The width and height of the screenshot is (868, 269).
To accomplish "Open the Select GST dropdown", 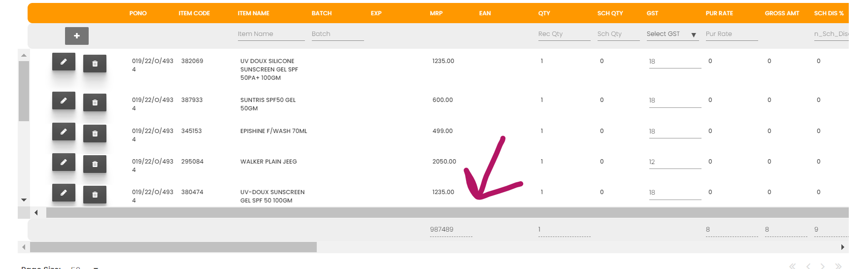I will tap(672, 34).
